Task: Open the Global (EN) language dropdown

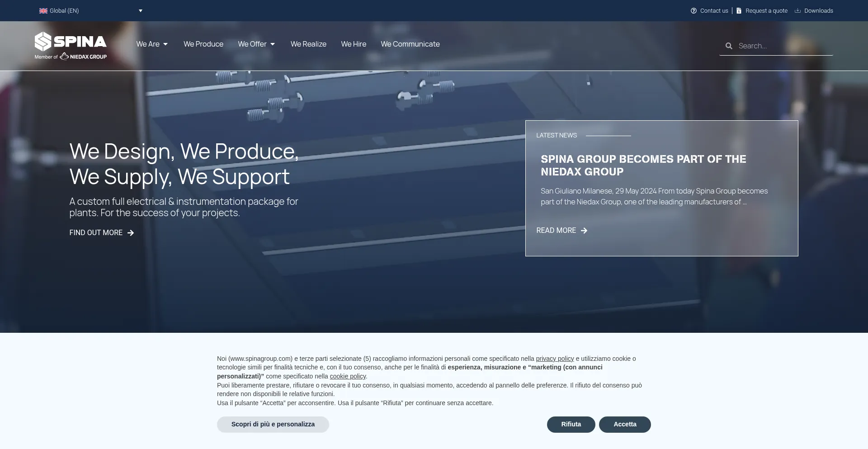Action: [91, 11]
